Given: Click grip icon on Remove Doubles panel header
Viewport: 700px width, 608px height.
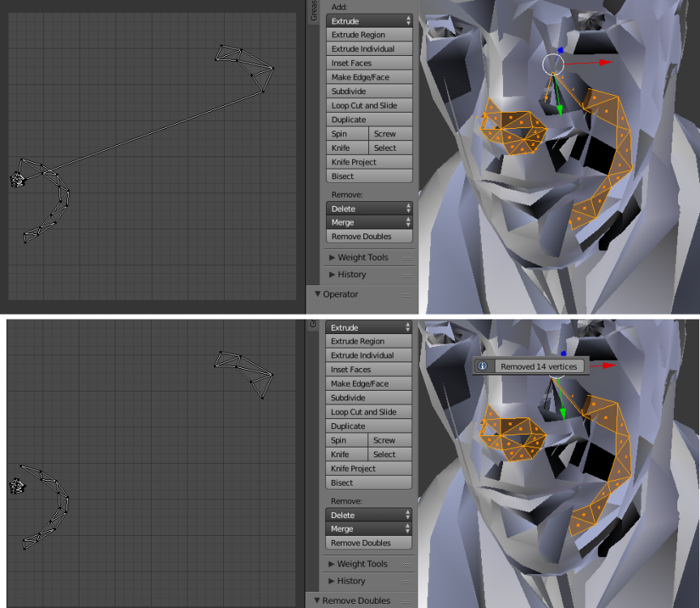Looking at the screenshot, I should click(406, 601).
